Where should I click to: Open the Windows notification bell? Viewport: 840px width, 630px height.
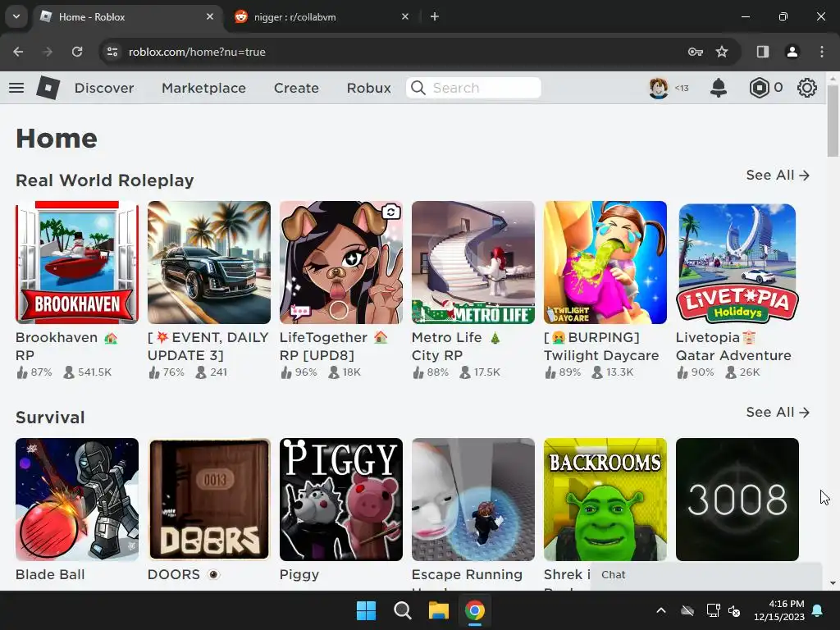pos(818,610)
